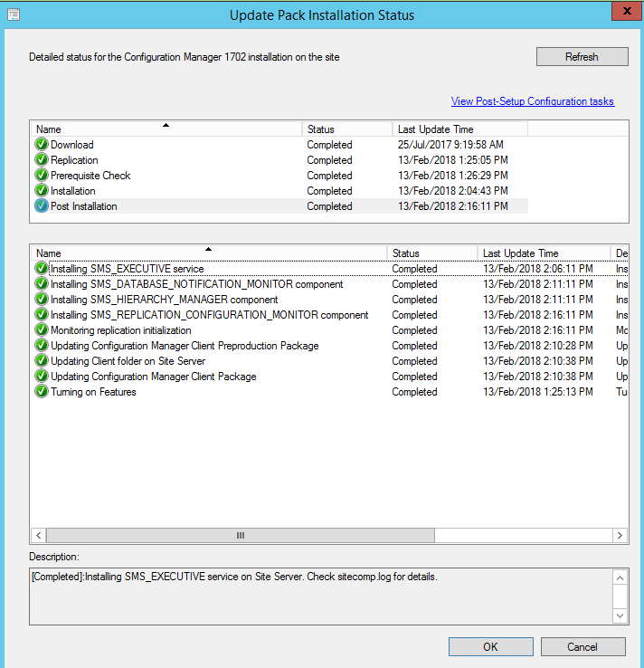Screen dimensions: 644x668
Task: Confirm with the OK button
Action: coord(491,646)
